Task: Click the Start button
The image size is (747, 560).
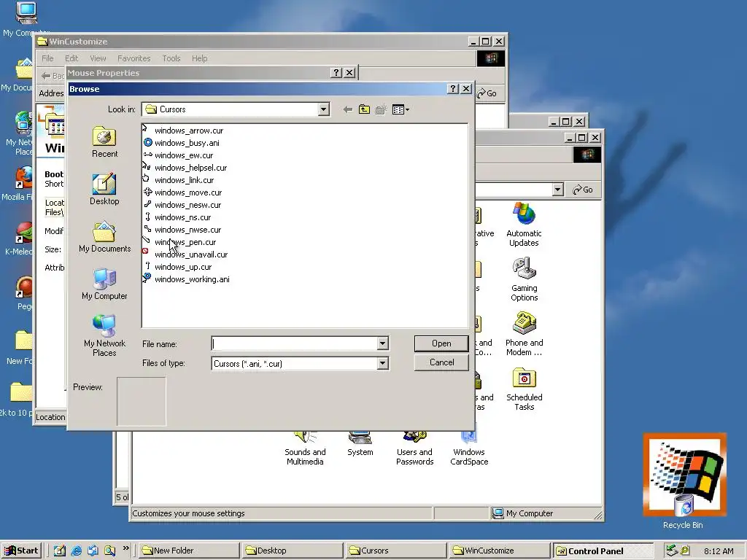Action: (x=21, y=551)
